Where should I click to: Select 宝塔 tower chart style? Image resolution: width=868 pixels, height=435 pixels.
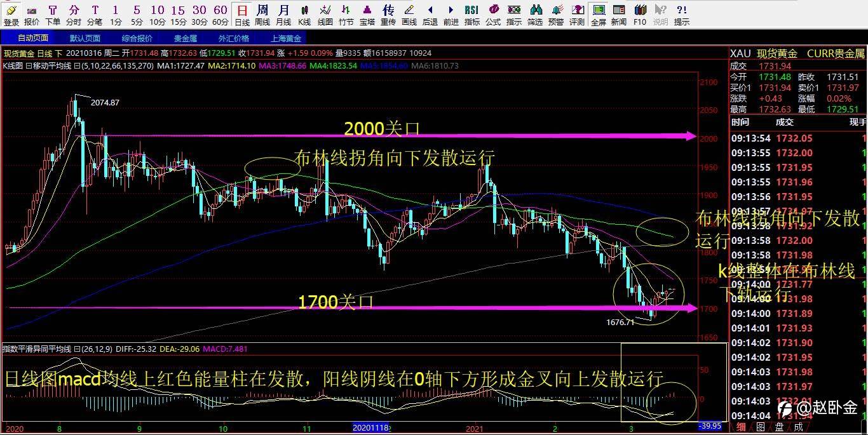tap(367, 14)
